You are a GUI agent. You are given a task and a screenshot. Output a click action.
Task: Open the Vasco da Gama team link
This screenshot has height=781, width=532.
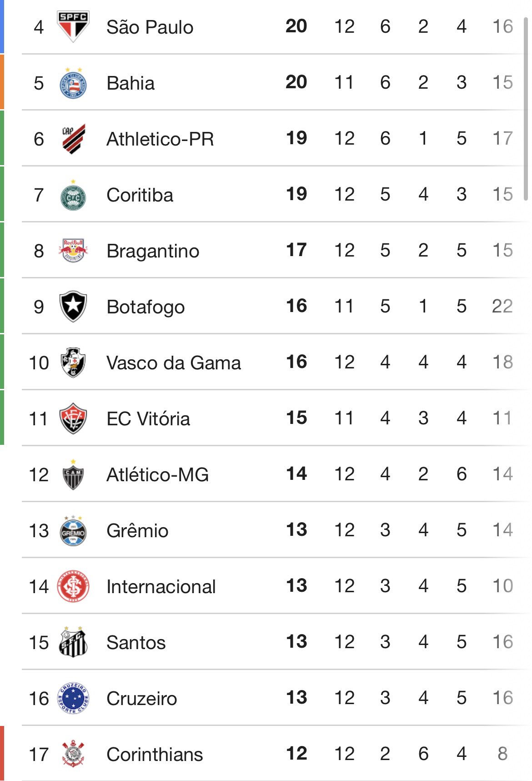(173, 363)
